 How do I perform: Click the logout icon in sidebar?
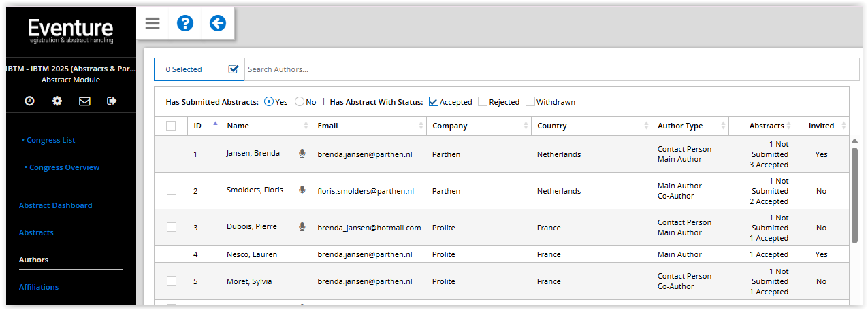[x=112, y=101]
